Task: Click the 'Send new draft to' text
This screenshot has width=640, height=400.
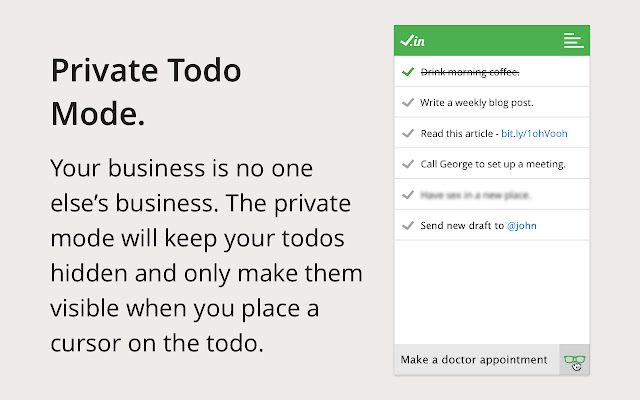Action: pyautogui.click(x=461, y=225)
